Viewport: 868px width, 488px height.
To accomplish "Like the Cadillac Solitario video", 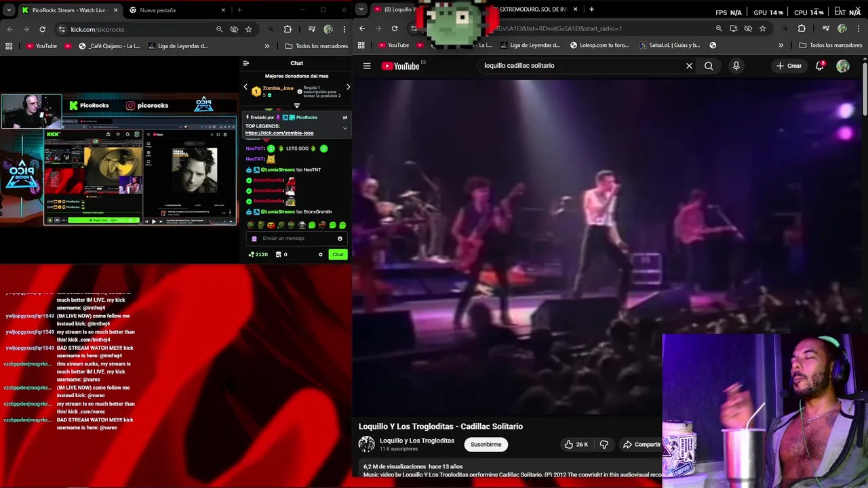I will 576,445.
